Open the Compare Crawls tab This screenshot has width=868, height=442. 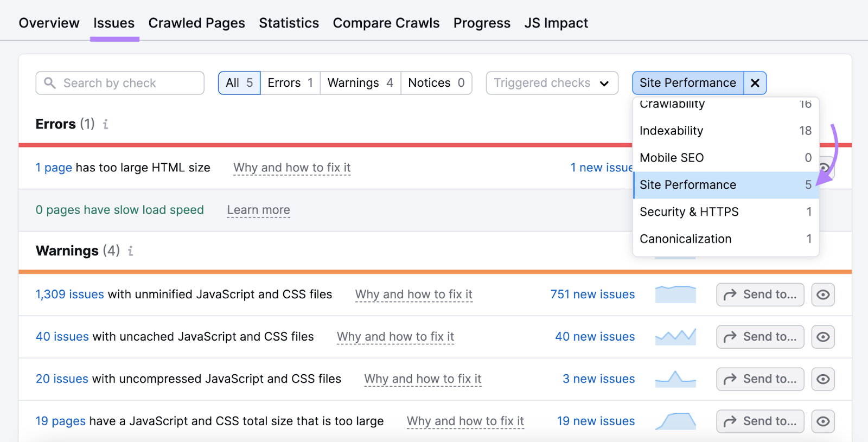[x=386, y=23]
